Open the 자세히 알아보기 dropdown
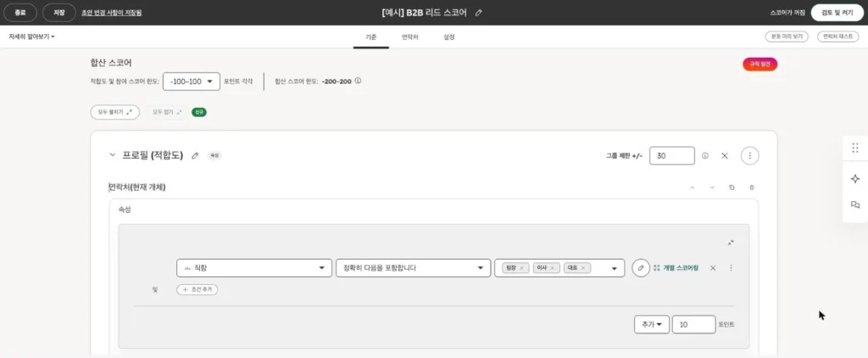 point(31,36)
